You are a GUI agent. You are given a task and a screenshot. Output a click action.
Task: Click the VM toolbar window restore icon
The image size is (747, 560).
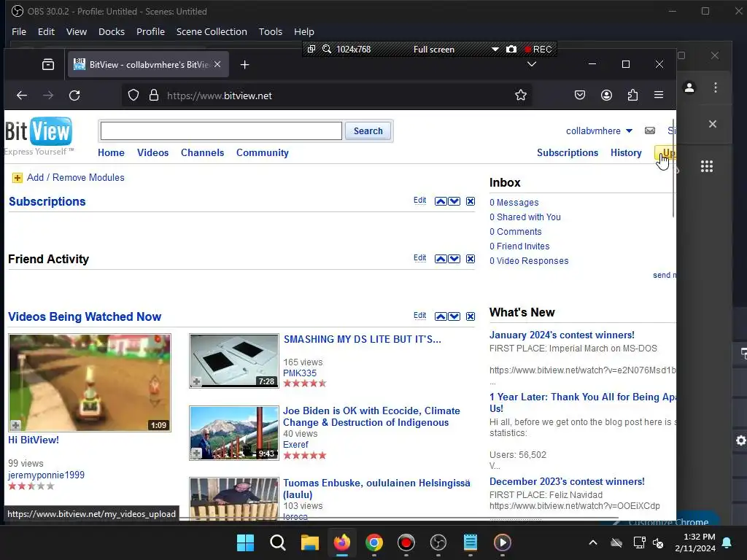311,49
